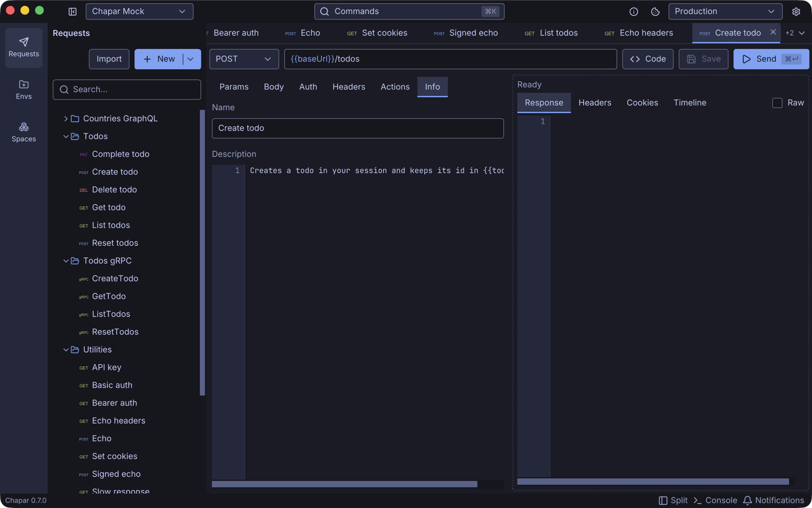Open the POST method dropdown
This screenshot has height=508, width=812.
click(x=244, y=59)
